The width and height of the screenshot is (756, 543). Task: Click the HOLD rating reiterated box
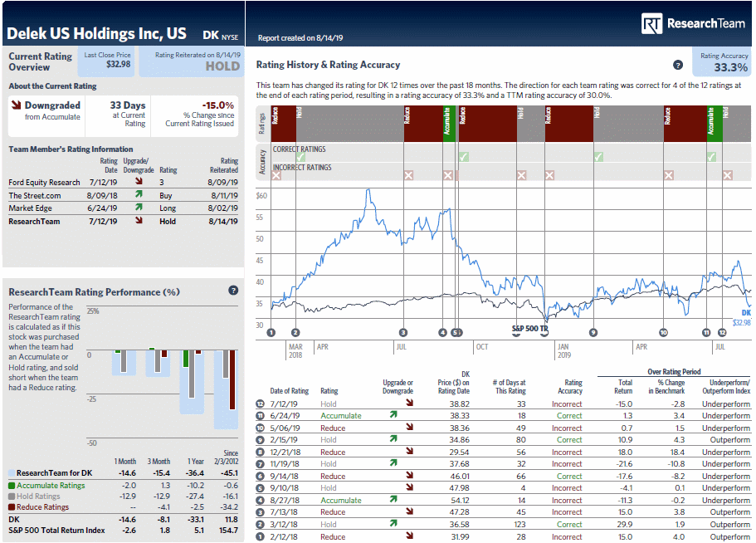pos(192,61)
